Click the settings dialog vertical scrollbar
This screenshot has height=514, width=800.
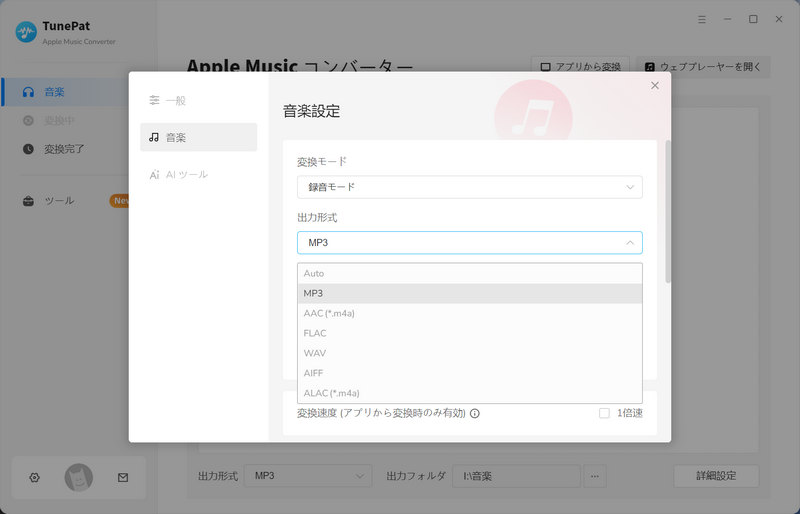tap(668, 211)
